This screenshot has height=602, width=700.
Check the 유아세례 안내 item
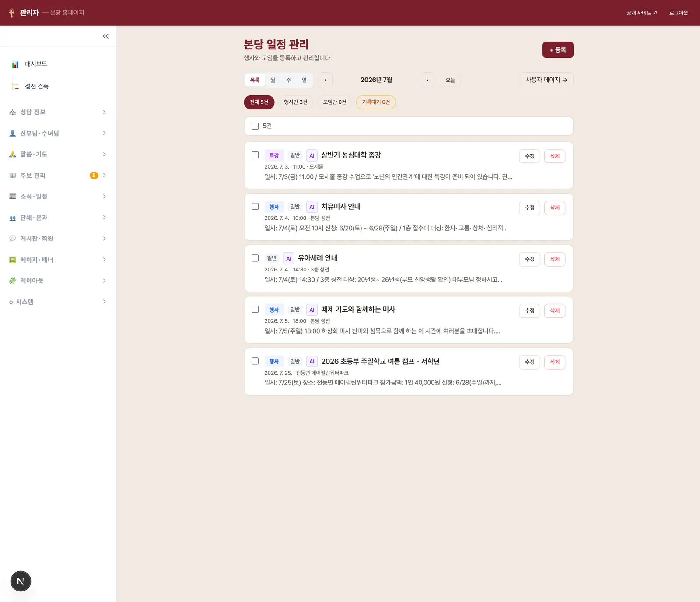pyautogui.click(x=255, y=258)
